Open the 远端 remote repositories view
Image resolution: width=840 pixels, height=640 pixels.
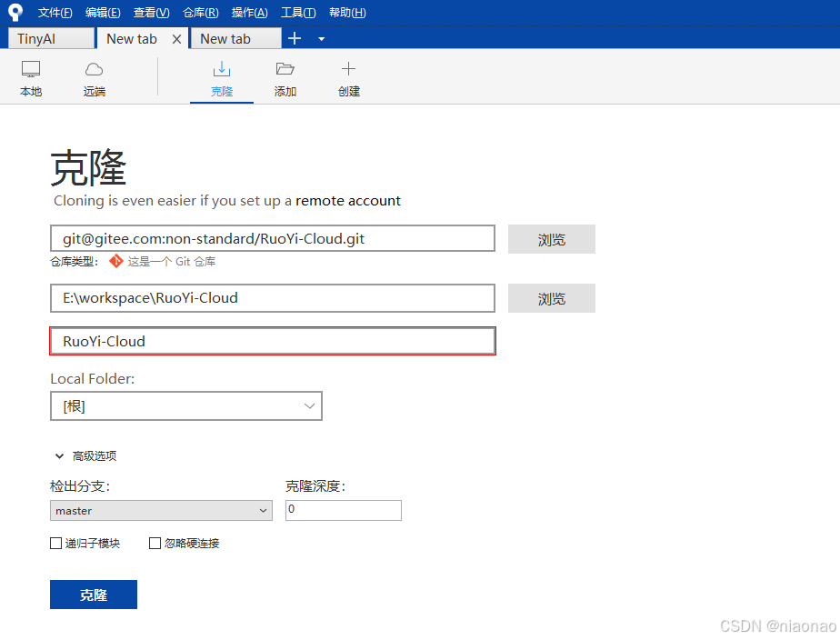coord(95,78)
